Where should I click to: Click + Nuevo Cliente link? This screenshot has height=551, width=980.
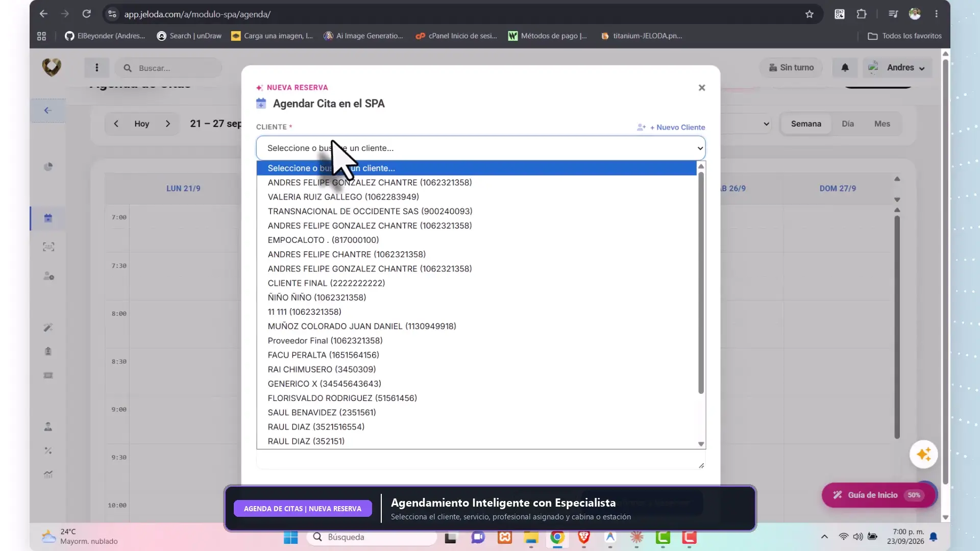pos(671,127)
